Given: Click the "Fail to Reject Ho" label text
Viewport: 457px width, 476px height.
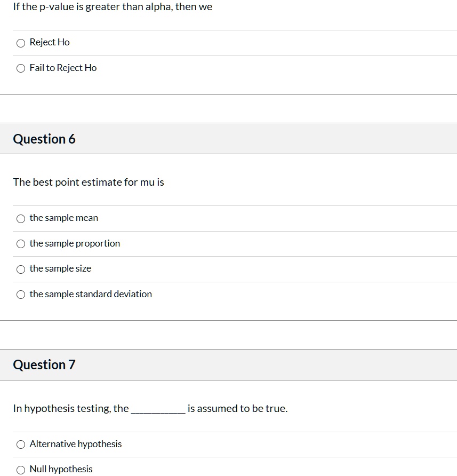Looking at the screenshot, I should pos(63,68).
